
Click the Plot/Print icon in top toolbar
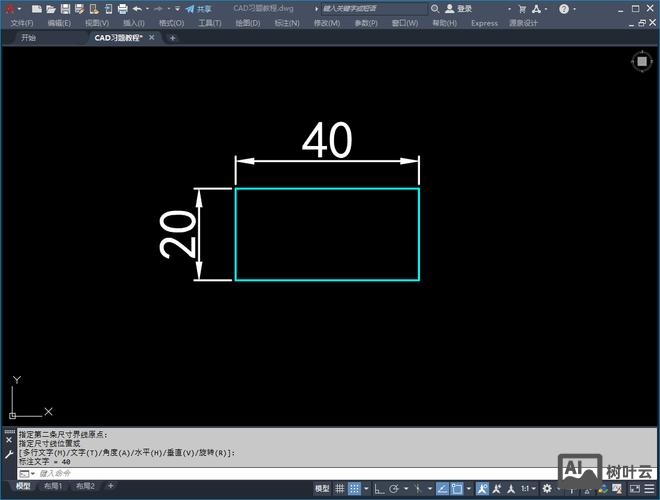[x=122, y=8]
